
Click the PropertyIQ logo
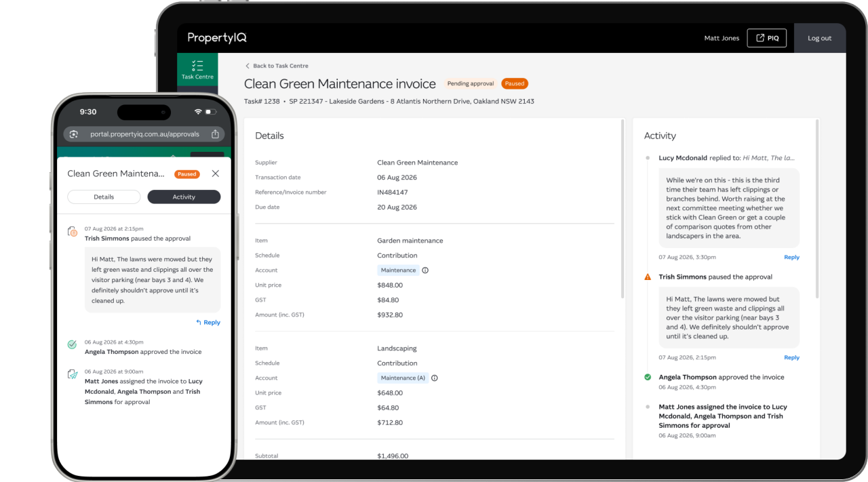pyautogui.click(x=217, y=38)
